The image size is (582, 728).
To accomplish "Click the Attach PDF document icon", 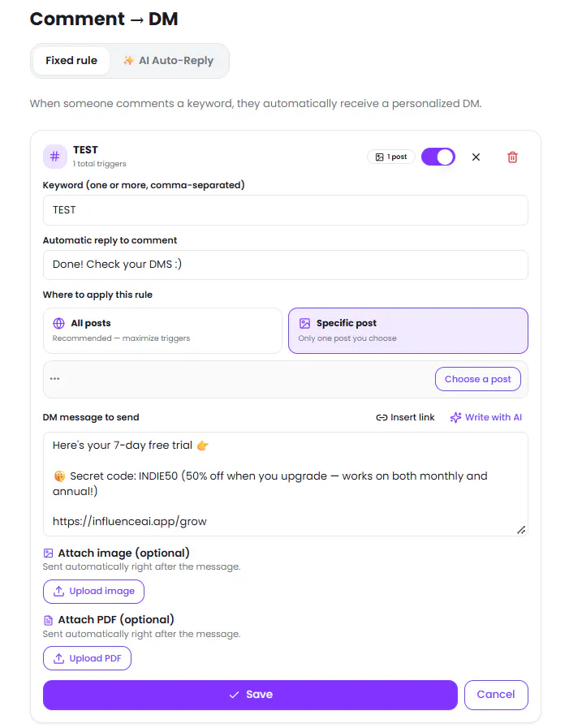I will pyautogui.click(x=49, y=620).
